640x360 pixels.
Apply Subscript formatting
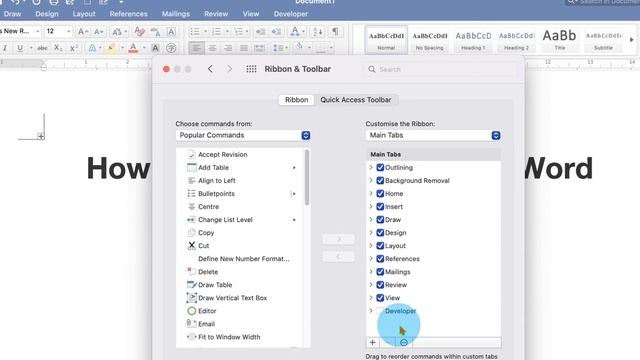[x=58, y=48]
